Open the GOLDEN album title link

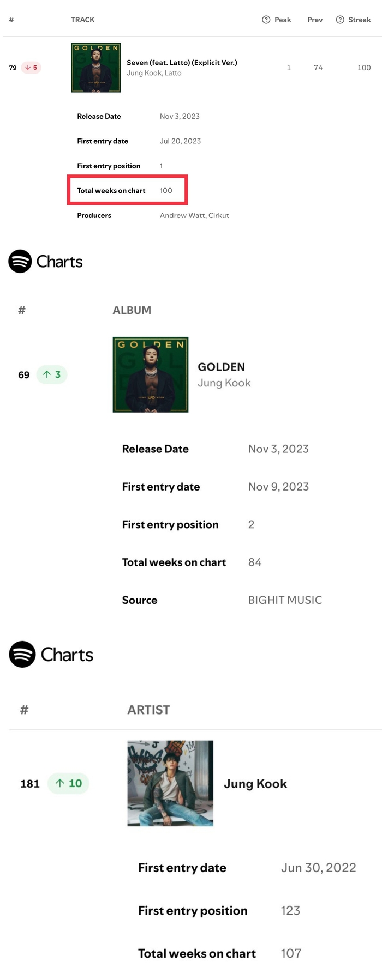(x=221, y=367)
